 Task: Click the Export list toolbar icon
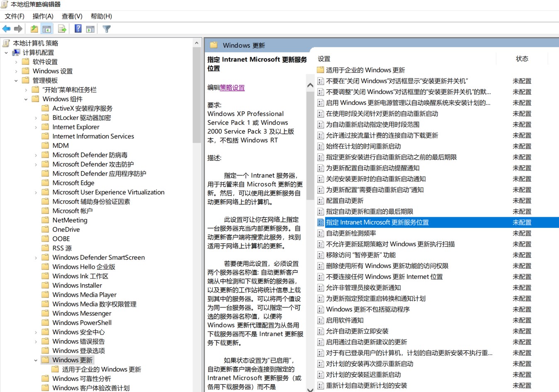pos(62,29)
